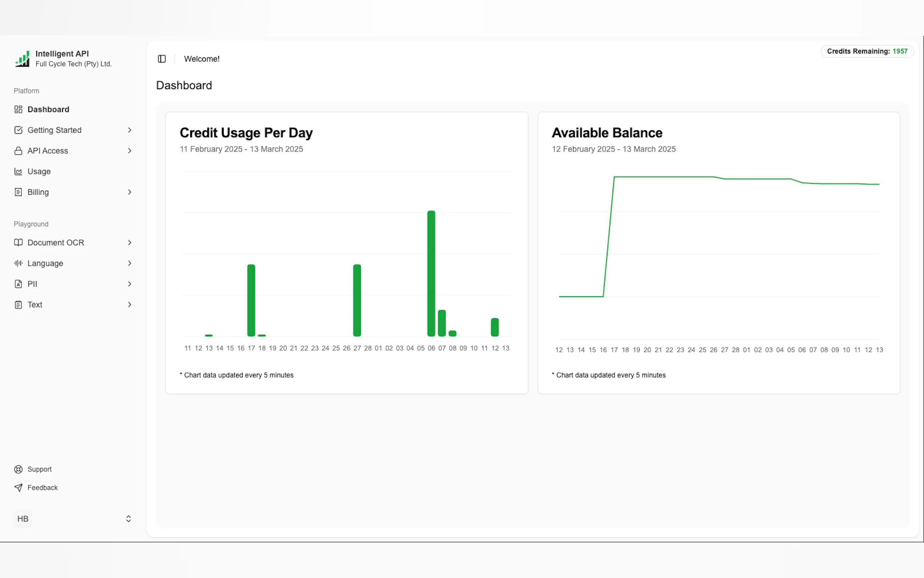Open the Usage page
Image resolution: width=924 pixels, height=578 pixels.
coord(39,171)
